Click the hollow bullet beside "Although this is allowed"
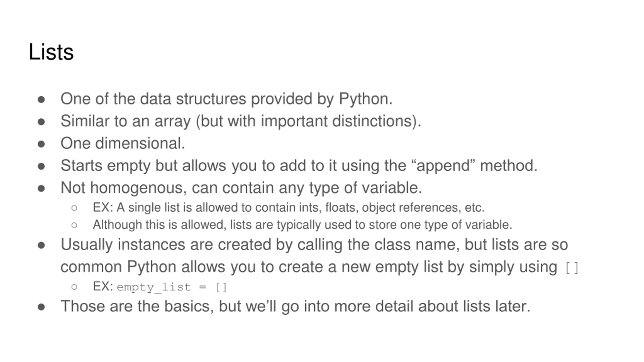Image resolution: width=644 pixels, height=362 pixels. tap(74, 225)
